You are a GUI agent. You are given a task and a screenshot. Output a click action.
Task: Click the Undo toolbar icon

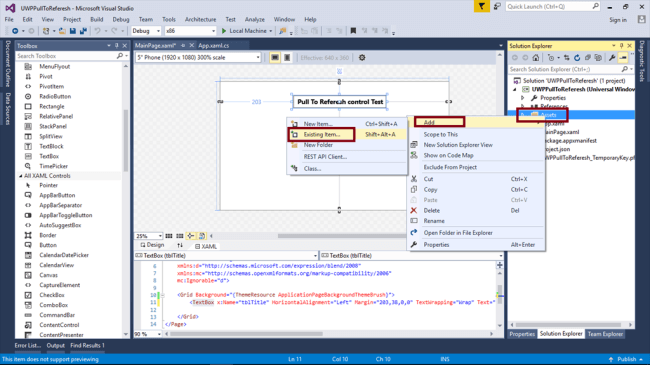[97, 31]
